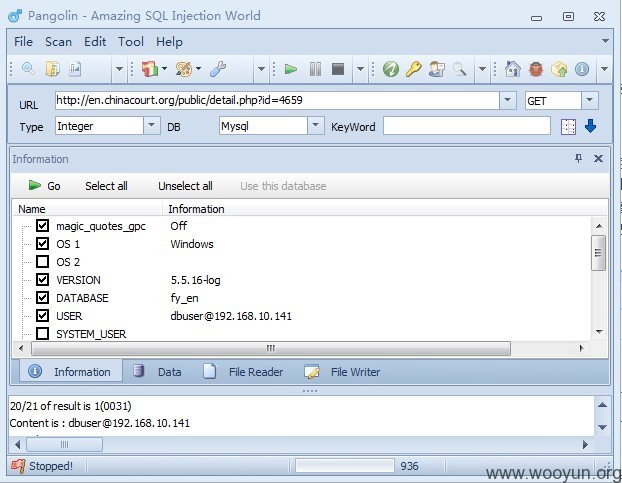Pin the Information panel

click(x=578, y=159)
